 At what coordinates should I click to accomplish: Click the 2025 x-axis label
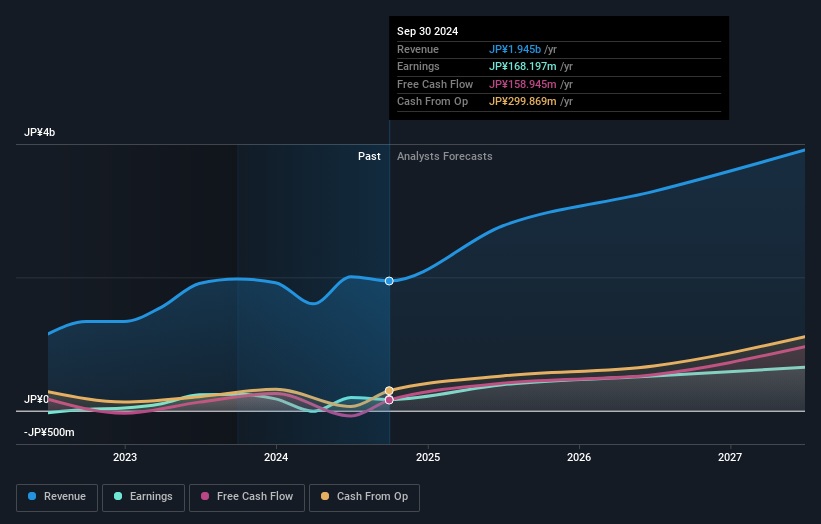click(428, 458)
